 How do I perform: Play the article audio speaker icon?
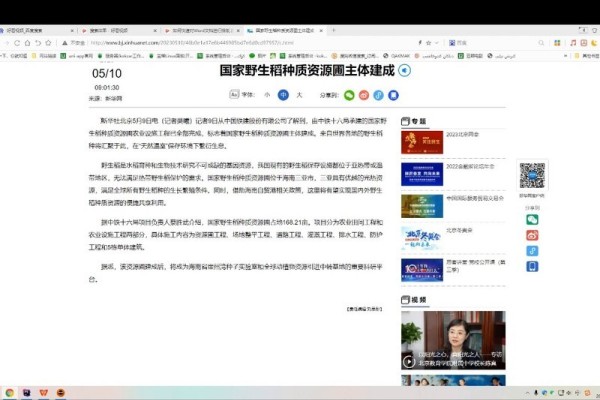pyautogui.click(x=404, y=70)
